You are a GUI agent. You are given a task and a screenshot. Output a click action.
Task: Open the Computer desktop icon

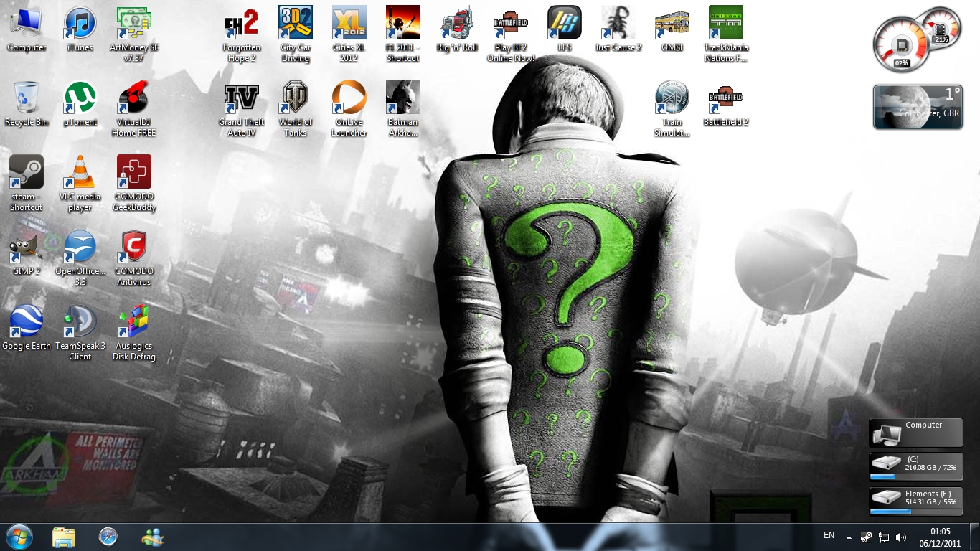pos(27,29)
